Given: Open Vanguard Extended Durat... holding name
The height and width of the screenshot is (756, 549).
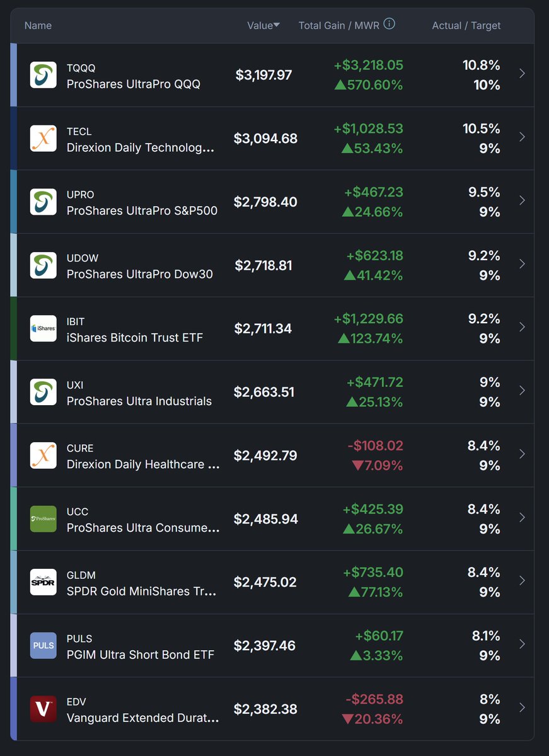Looking at the screenshot, I should point(143,718).
